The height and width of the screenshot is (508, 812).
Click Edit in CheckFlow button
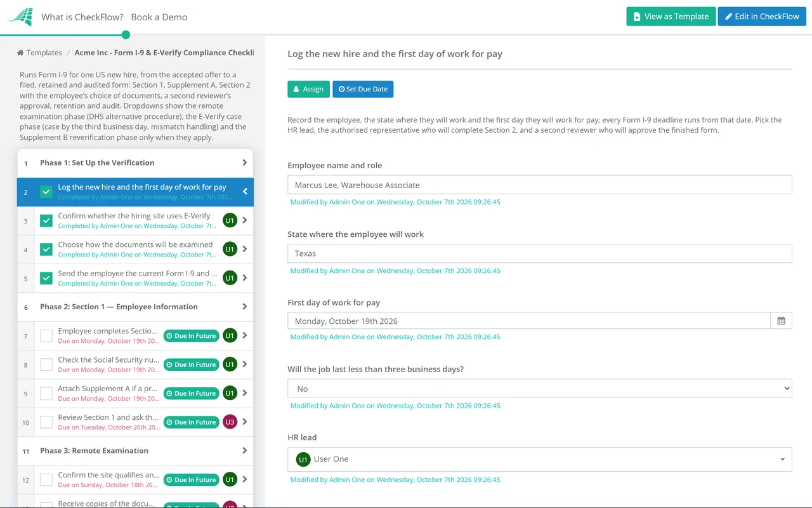762,17
